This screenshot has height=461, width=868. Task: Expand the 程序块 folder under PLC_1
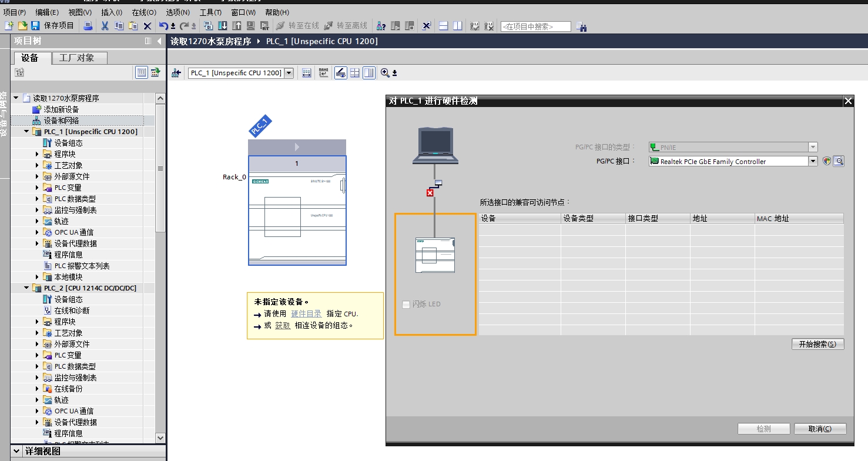(37, 154)
